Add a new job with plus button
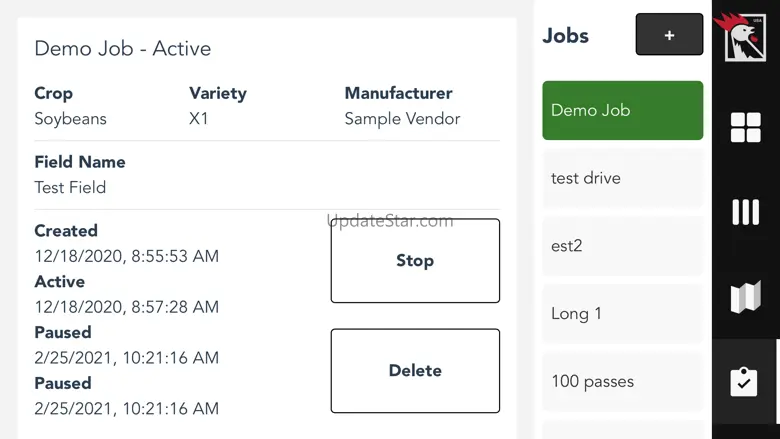The image size is (780, 439). tap(669, 35)
